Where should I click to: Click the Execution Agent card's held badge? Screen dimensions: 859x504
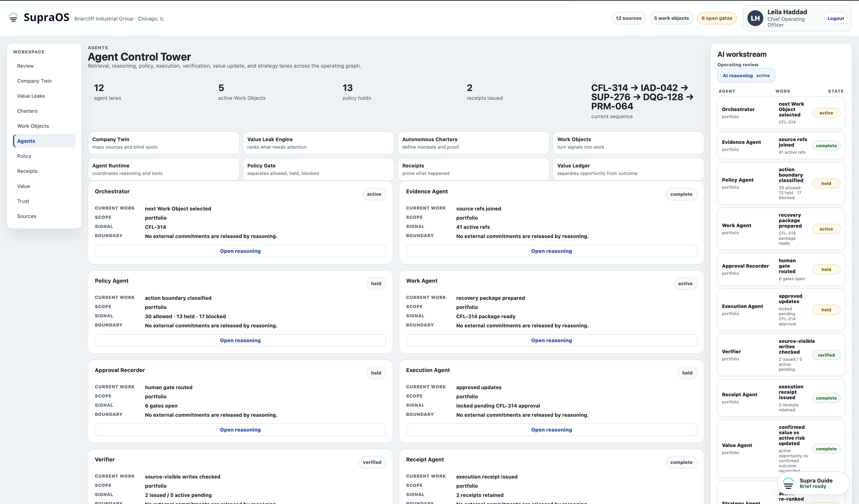[687, 372]
